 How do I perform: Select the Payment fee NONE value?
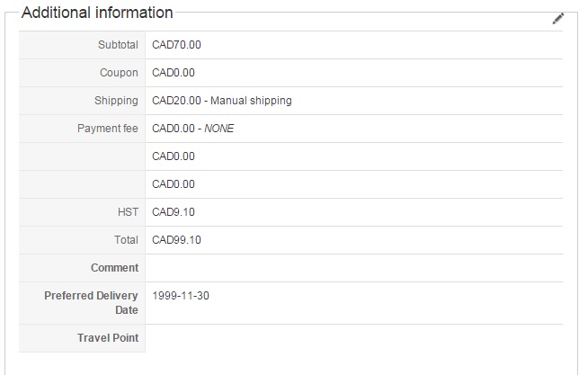pos(192,129)
